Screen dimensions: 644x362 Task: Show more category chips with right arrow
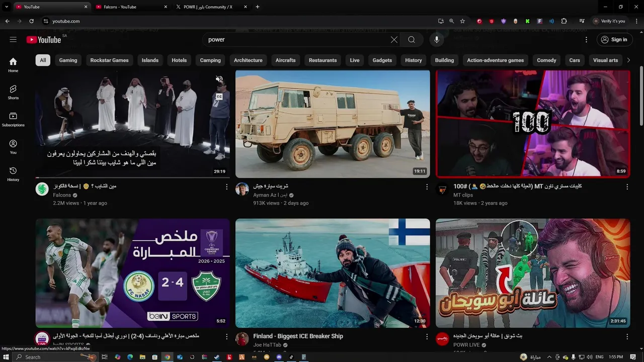point(628,60)
